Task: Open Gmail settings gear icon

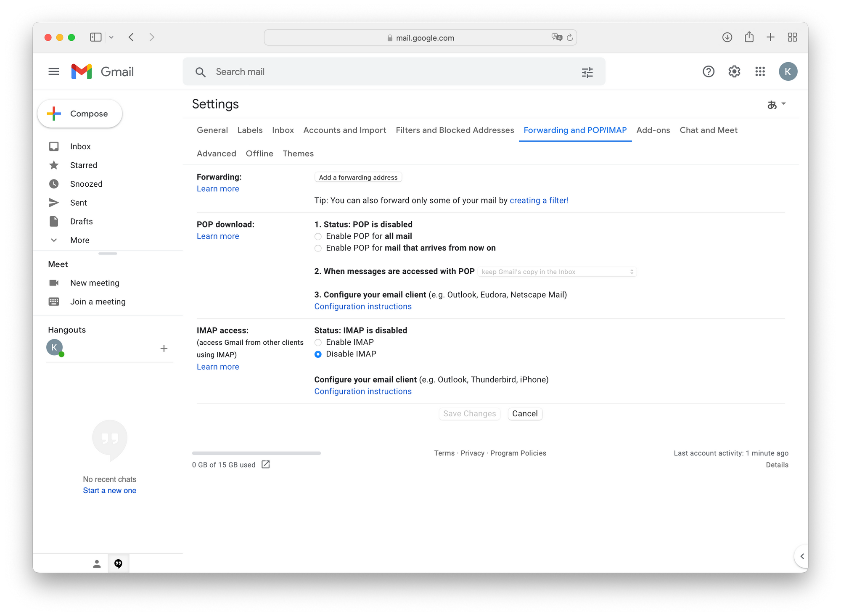Action: [734, 71]
